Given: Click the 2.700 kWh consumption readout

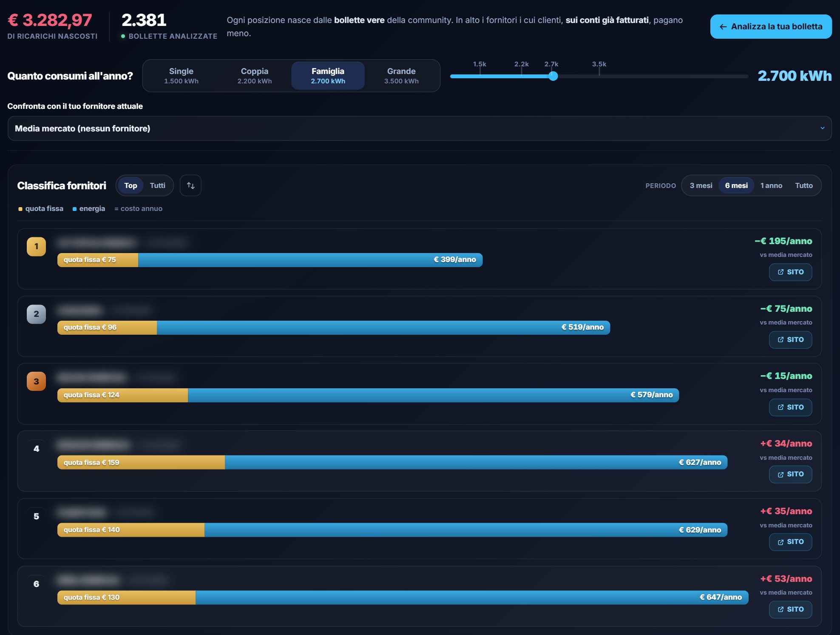Looking at the screenshot, I should [795, 76].
